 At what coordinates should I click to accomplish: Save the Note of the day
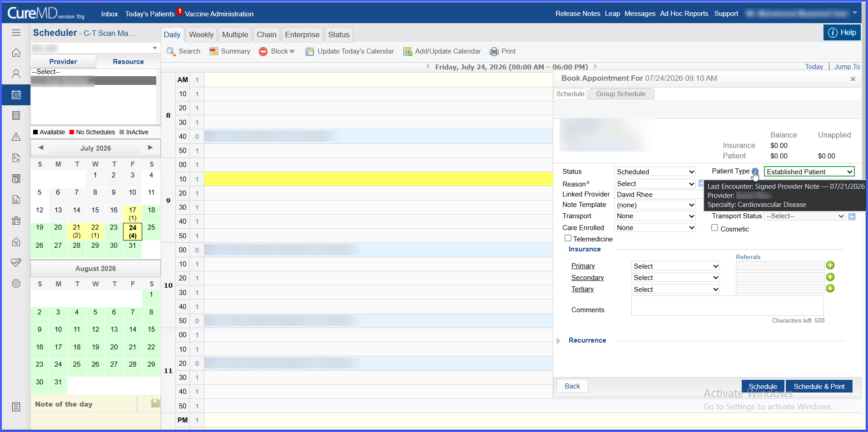point(155,403)
